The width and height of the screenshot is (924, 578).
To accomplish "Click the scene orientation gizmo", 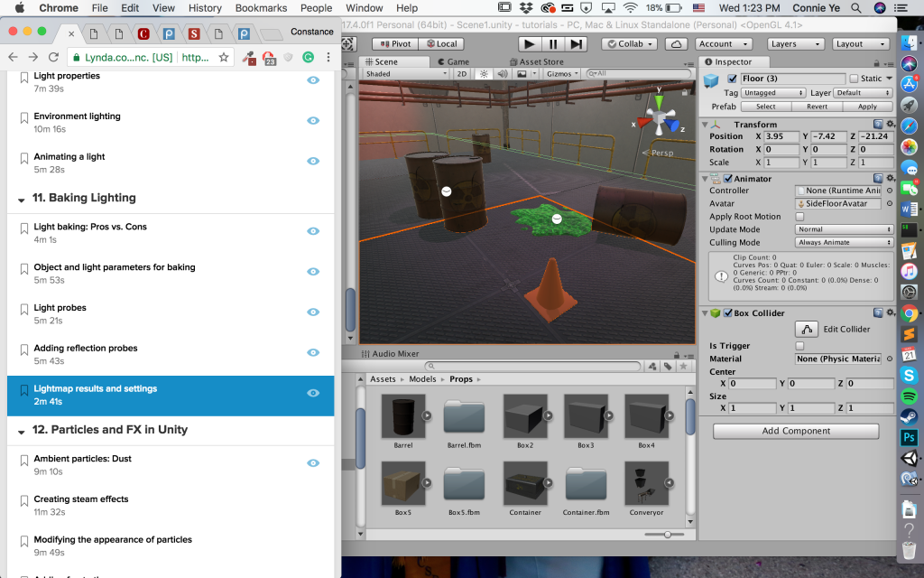I will tap(660, 117).
